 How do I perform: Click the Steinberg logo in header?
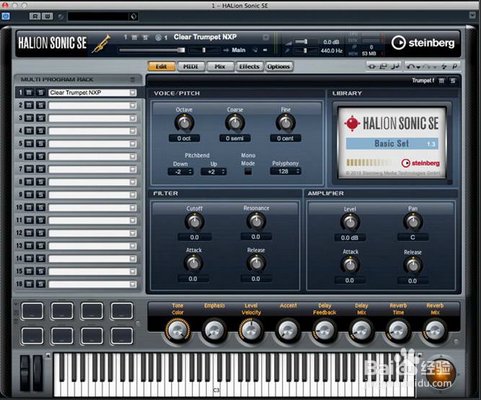(x=423, y=43)
